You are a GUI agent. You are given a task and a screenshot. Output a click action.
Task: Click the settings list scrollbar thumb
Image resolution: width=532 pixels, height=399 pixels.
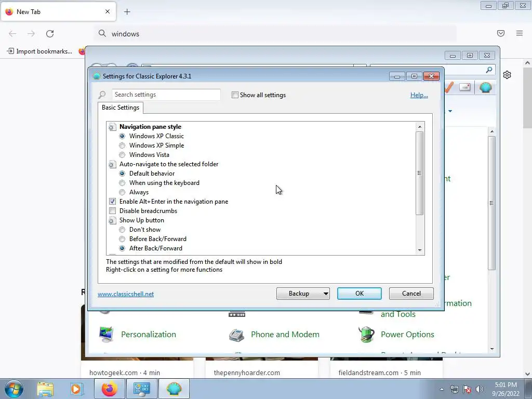[x=420, y=173]
